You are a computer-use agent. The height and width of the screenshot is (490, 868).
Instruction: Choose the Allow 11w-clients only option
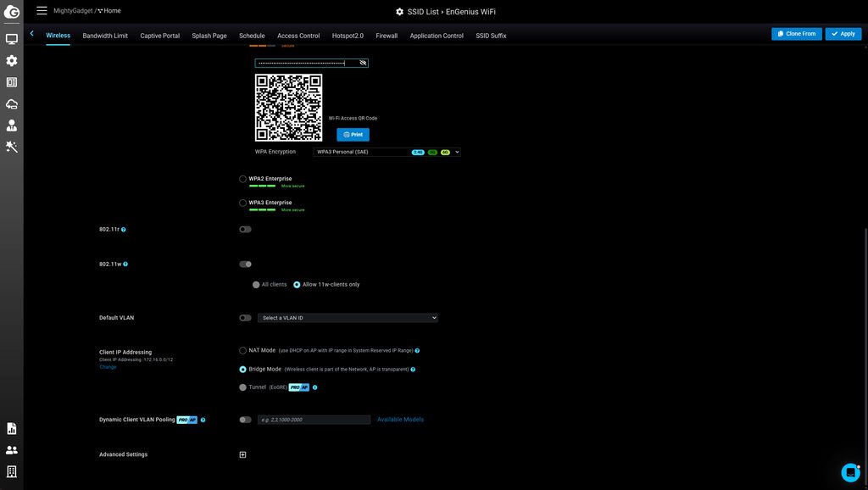(297, 285)
